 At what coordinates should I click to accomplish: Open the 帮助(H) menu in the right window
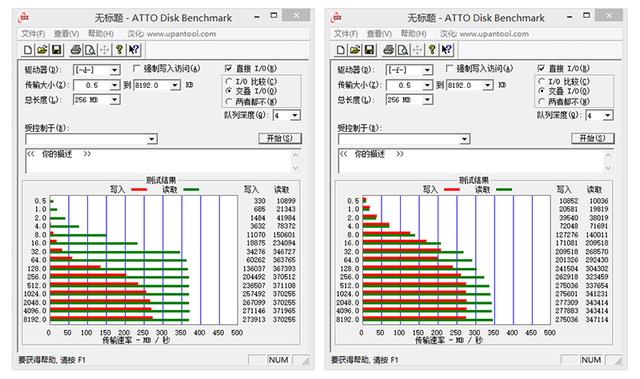click(413, 34)
